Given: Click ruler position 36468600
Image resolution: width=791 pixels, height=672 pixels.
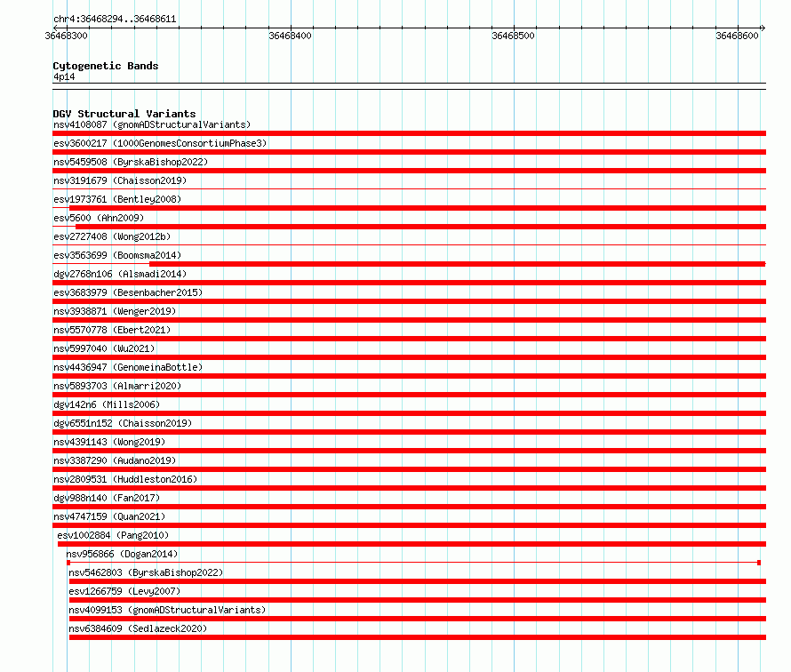Looking at the screenshot, I should tap(737, 36).
